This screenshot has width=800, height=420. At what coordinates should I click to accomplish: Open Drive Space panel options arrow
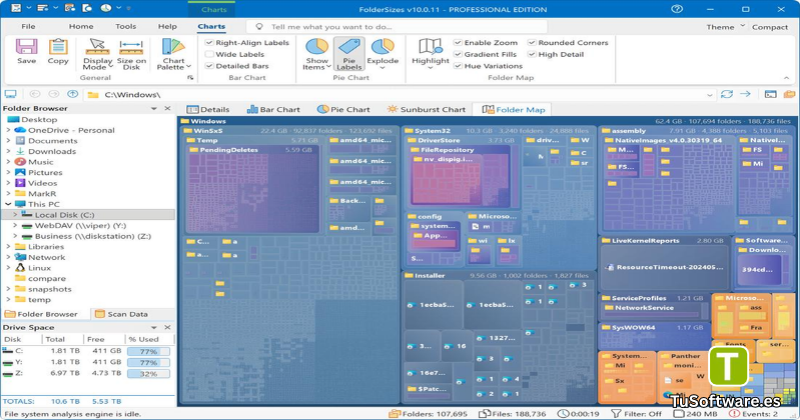[x=154, y=327]
